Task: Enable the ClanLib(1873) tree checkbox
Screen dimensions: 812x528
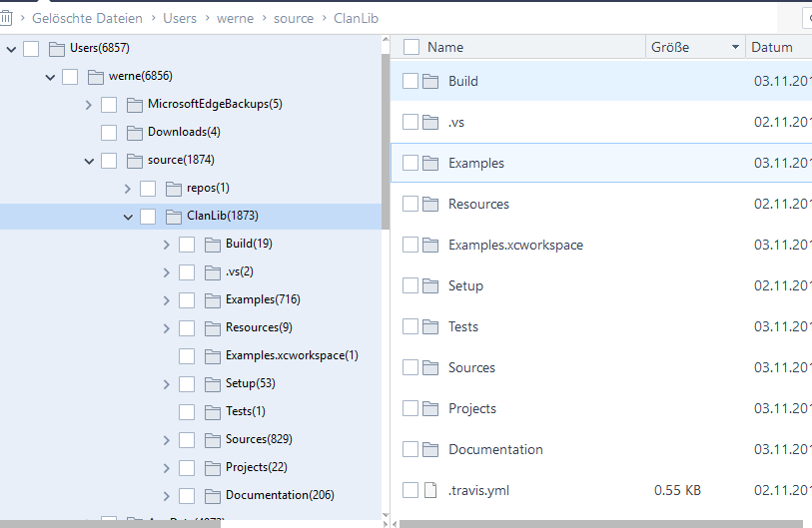Action: [148, 216]
